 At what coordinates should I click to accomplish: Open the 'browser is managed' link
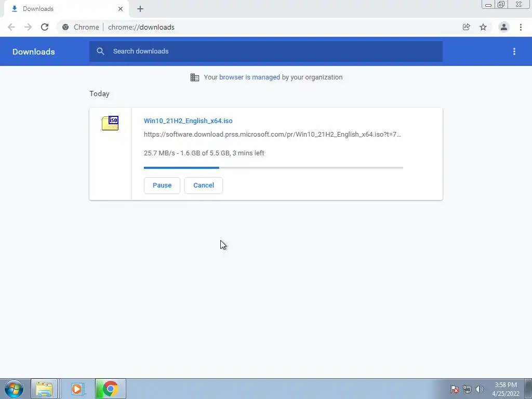pos(250,77)
